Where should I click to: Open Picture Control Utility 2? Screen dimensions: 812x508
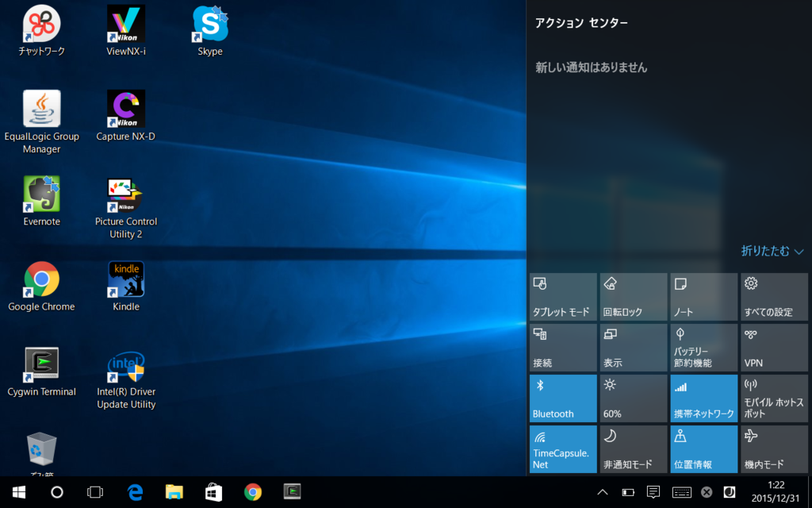pos(125,194)
